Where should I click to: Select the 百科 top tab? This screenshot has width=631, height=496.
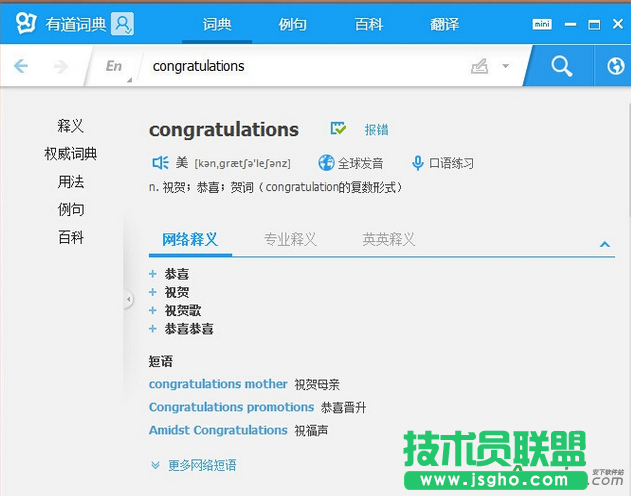[369, 25]
